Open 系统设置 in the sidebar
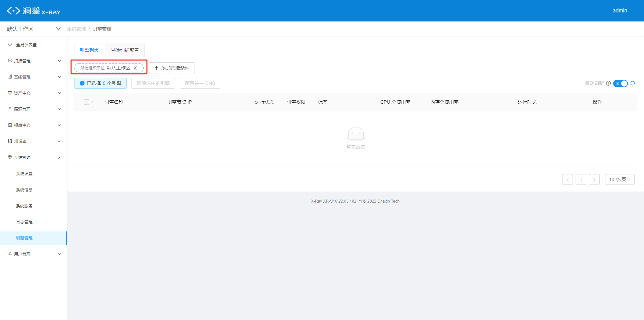This screenshot has height=320, width=644. pyautogui.click(x=24, y=174)
